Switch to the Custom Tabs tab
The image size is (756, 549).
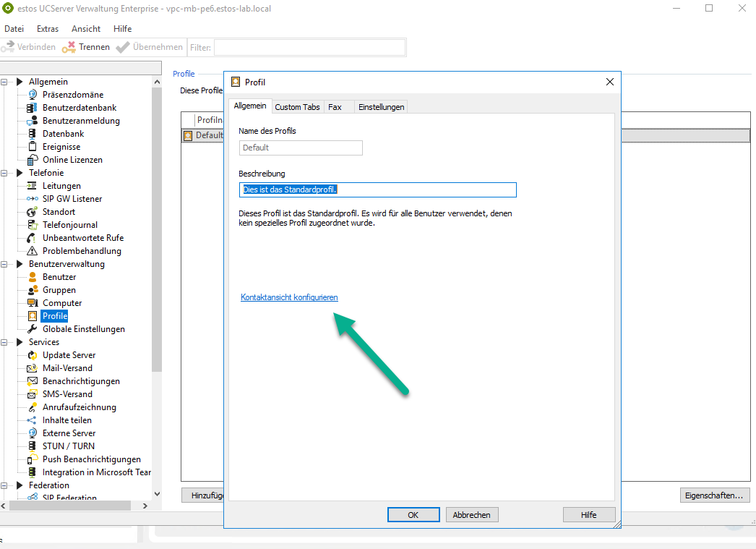(297, 107)
